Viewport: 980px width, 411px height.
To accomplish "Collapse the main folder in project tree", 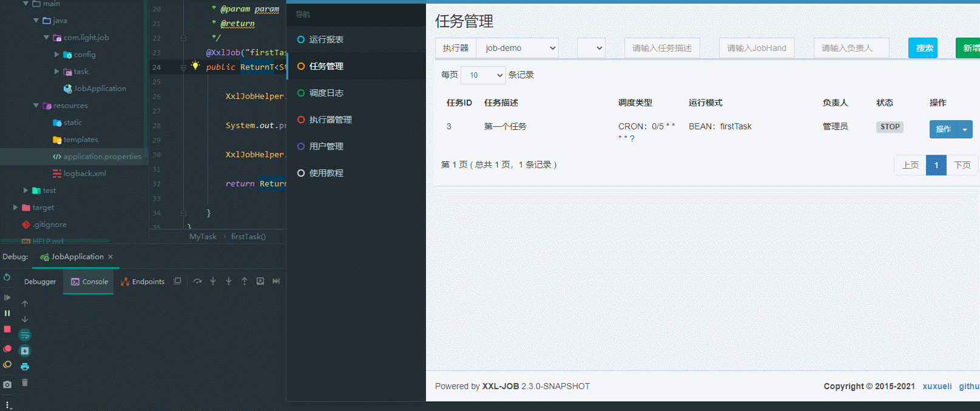I will coord(25,4).
